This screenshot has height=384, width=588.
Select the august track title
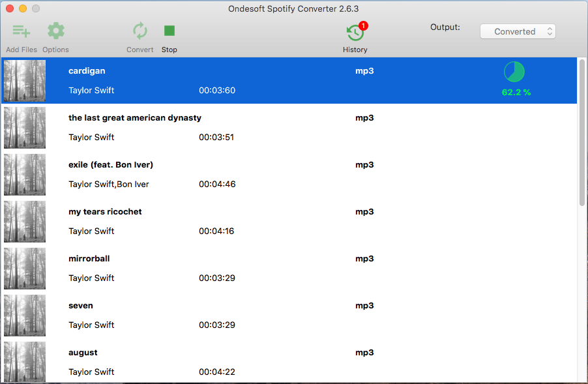tap(83, 353)
